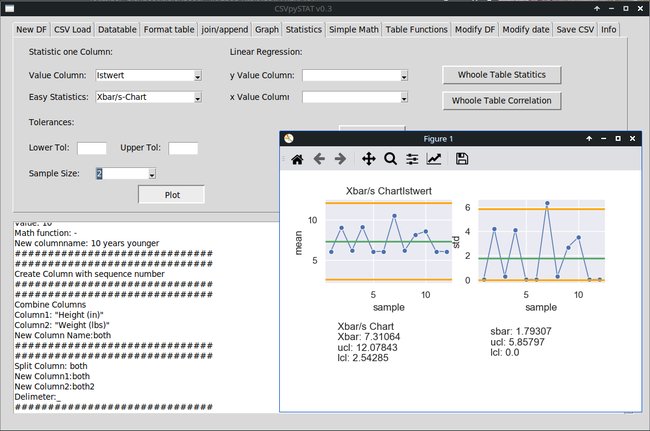Open the y Value Column dropdown

coord(404,76)
